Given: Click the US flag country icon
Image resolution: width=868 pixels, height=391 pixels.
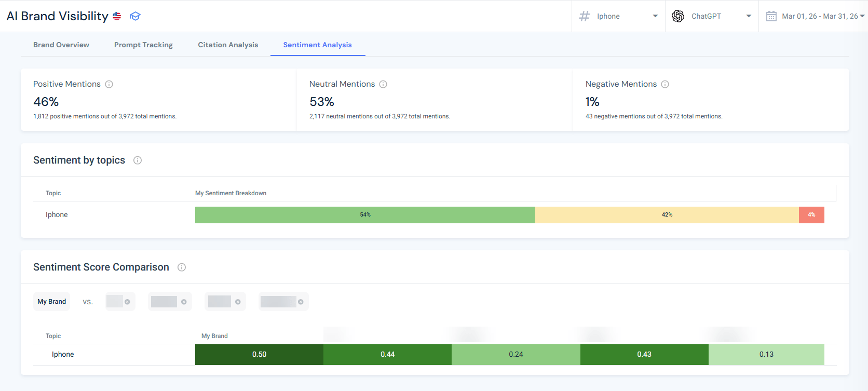Looking at the screenshot, I should [x=117, y=16].
